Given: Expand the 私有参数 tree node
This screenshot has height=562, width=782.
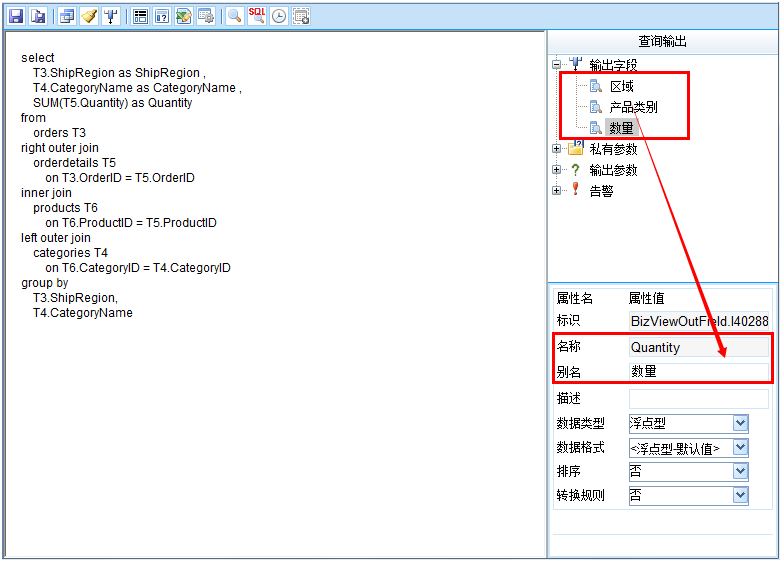Looking at the screenshot, I should click(x=557, y=149).
